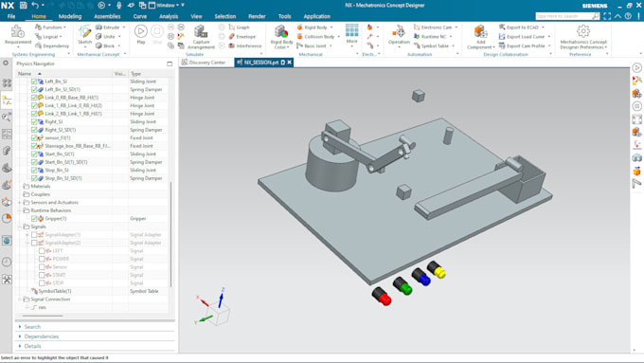Open the Logical dropdown arrow
This screenshot has width=644, height=363.
(x=61, y=37)
